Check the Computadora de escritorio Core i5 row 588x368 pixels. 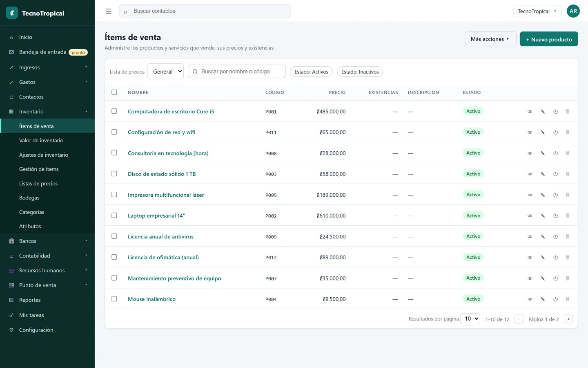point(114,111)
